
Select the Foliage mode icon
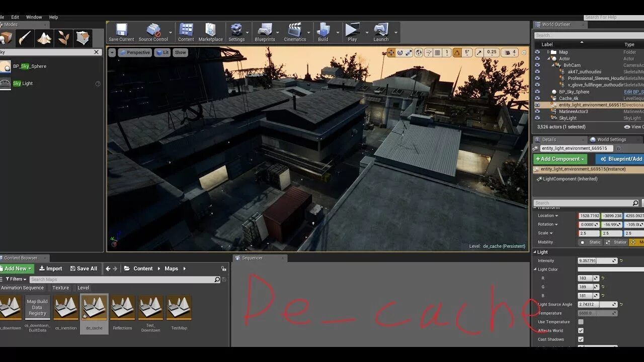[64, 38]
